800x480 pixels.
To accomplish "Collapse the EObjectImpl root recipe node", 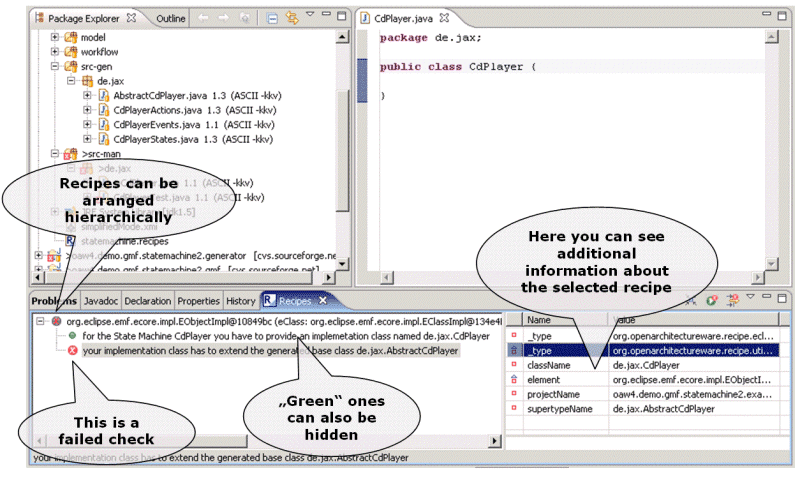I will point(40,321).
